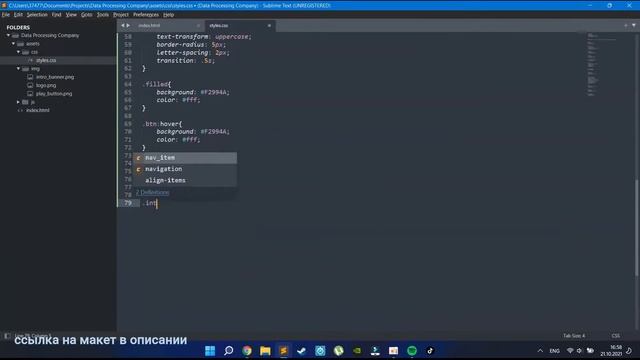Open intro_banner.png from the sidebar
The width and height of the screenshot is (640, 360).
(x=55, y=77)
